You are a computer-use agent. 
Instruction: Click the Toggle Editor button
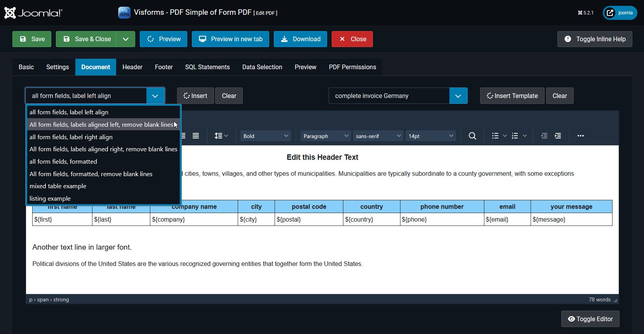point(590,319)
